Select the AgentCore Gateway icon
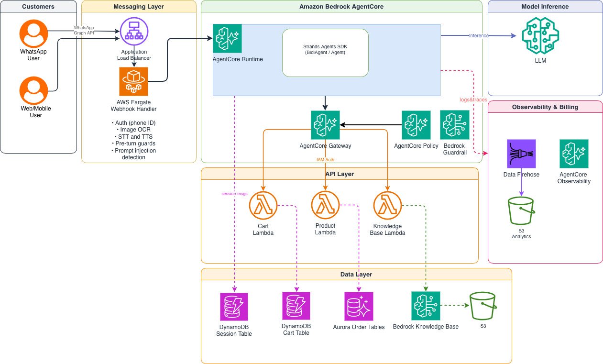603x364 pixels. (325, 125)
